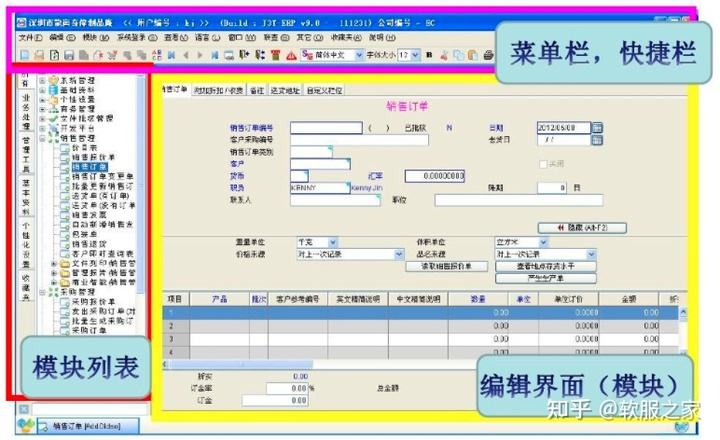Go to previous record arrow icon
Image resolution: width=720 pixels, height=440 pixels.
tap(186, 55)
